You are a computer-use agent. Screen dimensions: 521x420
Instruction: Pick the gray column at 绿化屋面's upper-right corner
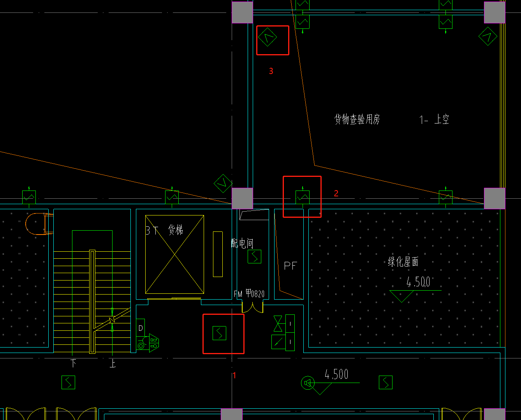click(x=495, y=198)
